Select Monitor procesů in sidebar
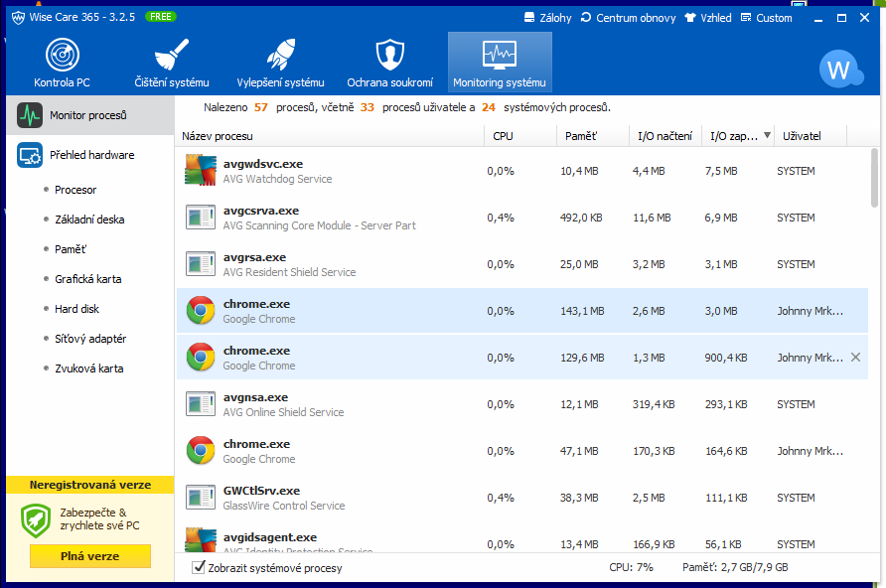 [90, 115]
